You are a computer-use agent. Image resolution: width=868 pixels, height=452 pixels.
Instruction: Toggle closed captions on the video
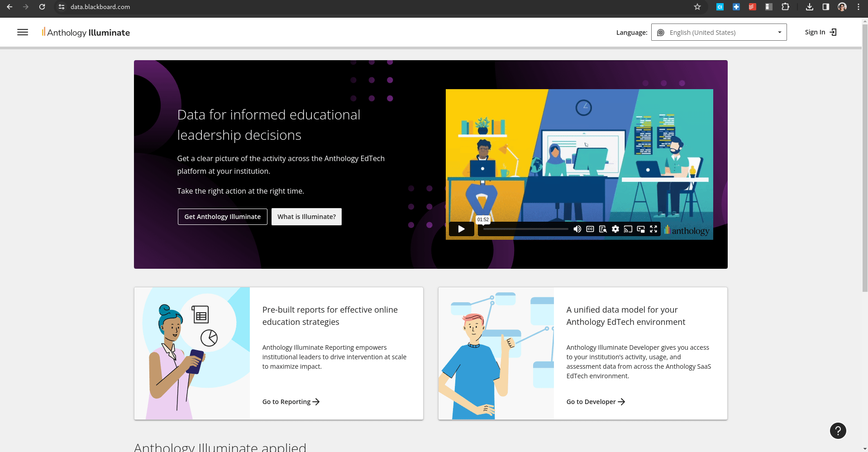[590, 229]
